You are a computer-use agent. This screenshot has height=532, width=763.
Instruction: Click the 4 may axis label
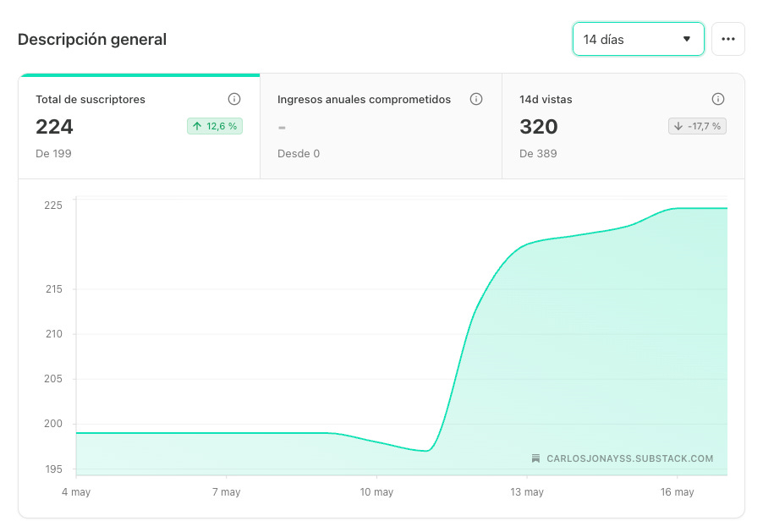[x=76, y=492]
